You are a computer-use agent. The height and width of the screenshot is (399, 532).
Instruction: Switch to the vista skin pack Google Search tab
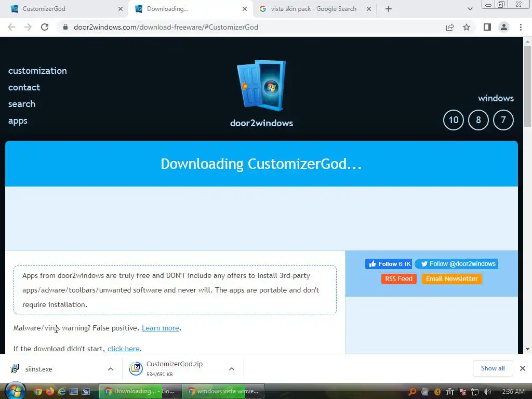(313, 9)
